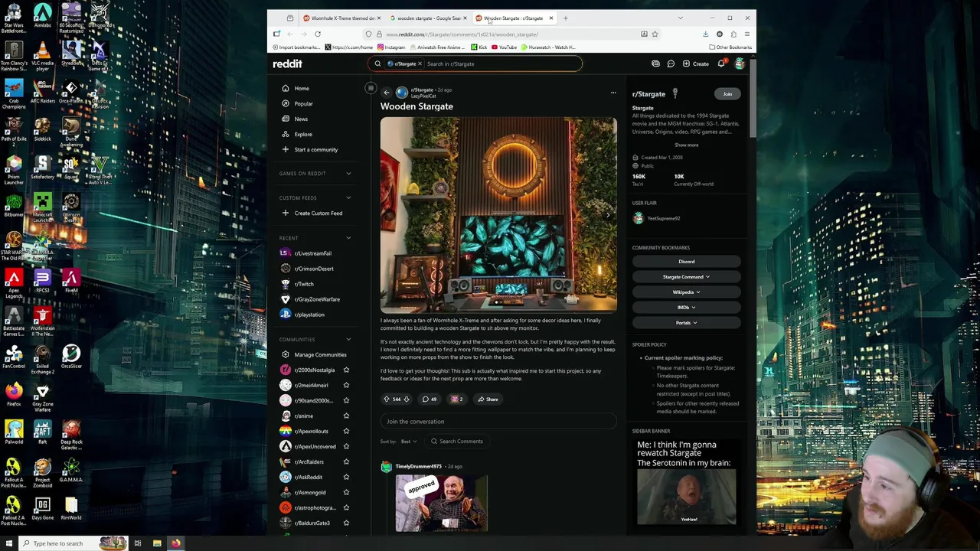Screen dimensions: 980x551
Task: Open Discord community bookmark
Action: pos(686,262)
